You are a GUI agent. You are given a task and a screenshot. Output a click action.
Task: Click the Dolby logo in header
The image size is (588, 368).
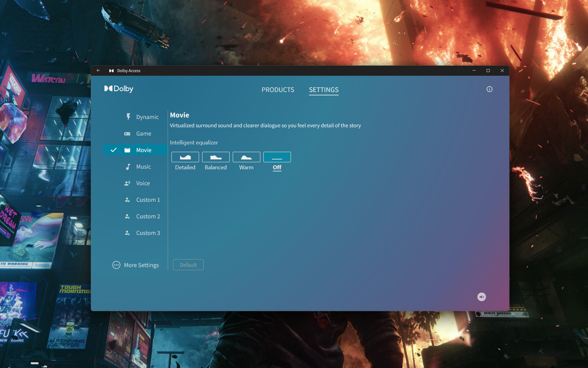[119, 89]
